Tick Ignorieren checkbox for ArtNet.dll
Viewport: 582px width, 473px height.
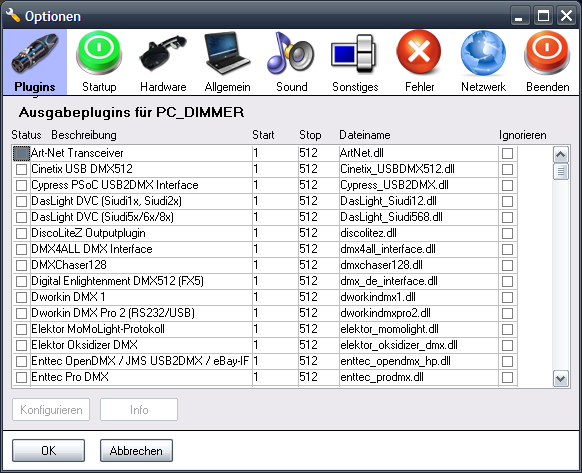(x=507, y=153)
